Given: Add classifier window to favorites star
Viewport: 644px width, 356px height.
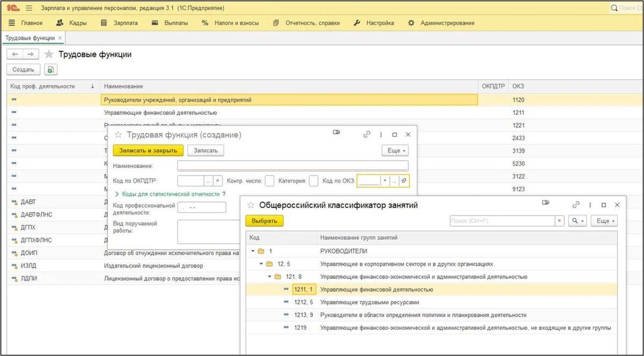Looking at the screenshot, I should tap(251, 205).
